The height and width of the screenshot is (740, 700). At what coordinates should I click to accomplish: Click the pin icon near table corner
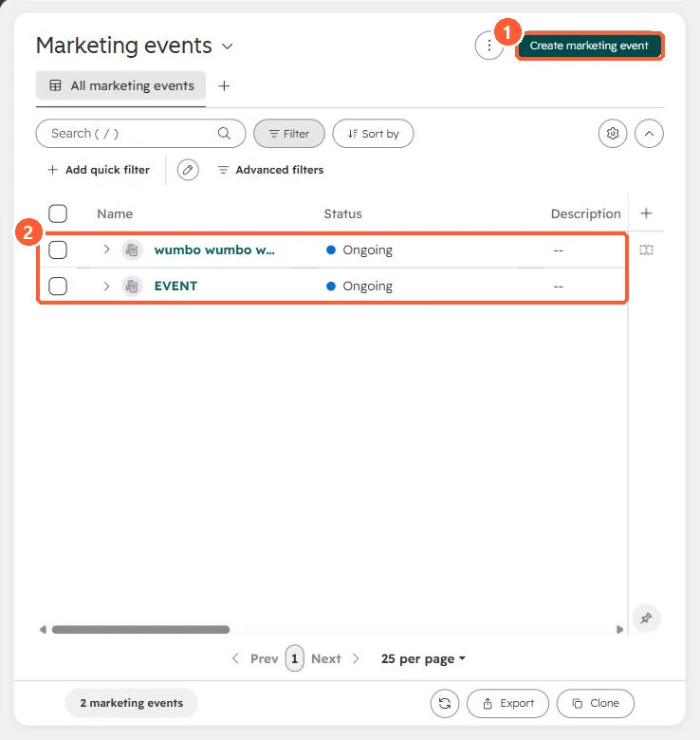click(x=646, y=619)
